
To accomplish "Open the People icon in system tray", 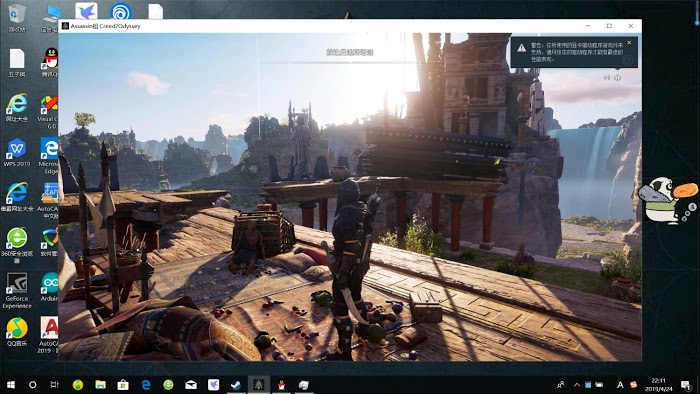I will [561, 385].
